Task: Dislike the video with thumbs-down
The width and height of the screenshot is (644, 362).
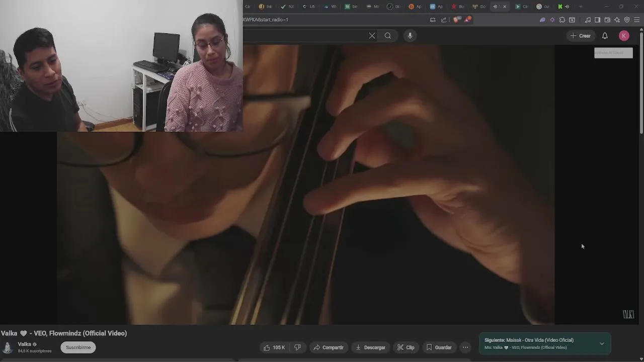Action: point(297,347)
